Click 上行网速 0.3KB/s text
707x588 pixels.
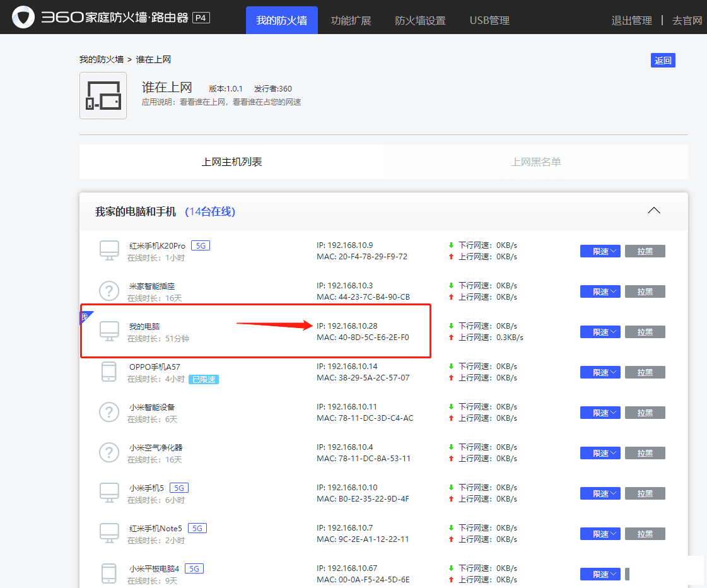(491, 338)
